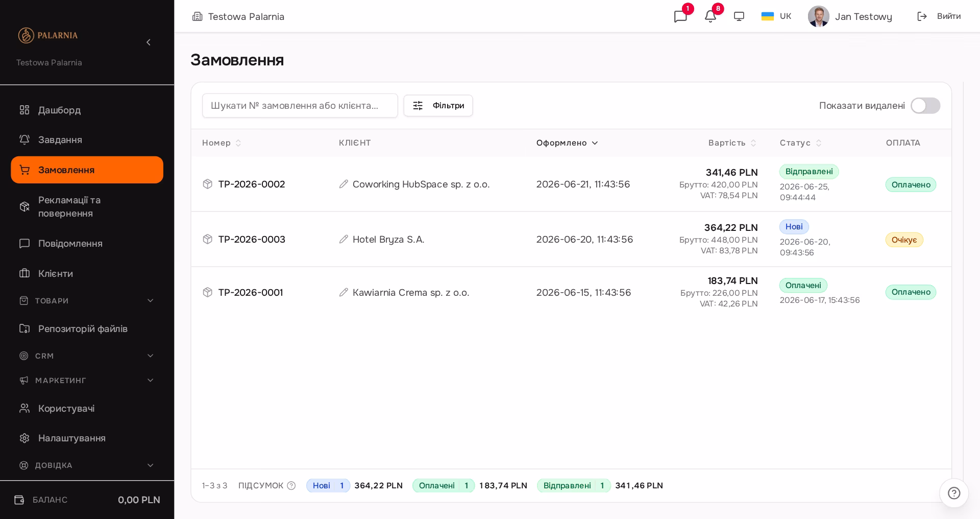
Task: Click Jan Testowy user name
Action: [x=863, y=16]
